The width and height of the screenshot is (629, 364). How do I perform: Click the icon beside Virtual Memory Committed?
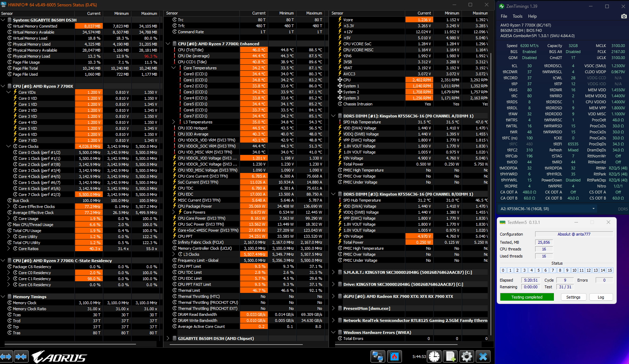coord(10,26)
